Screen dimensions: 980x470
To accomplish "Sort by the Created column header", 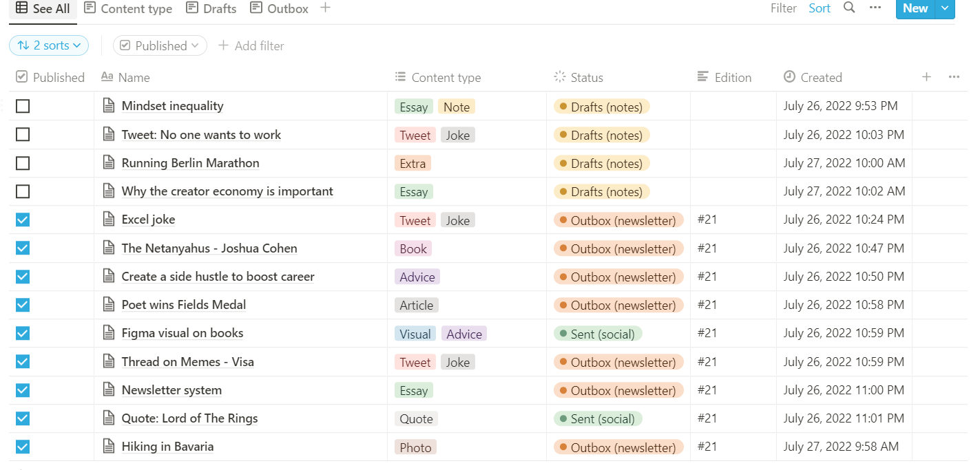I will (x=821, y=77).
